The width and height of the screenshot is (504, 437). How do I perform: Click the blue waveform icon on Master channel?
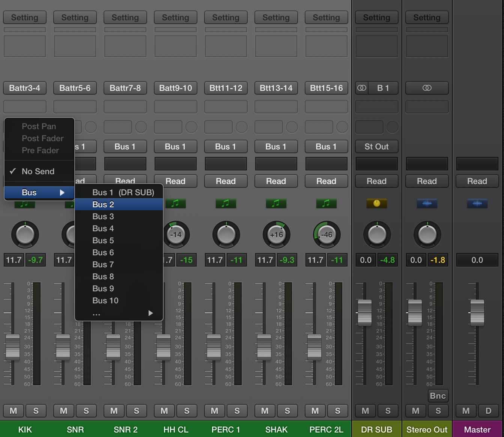pos(477,203)
